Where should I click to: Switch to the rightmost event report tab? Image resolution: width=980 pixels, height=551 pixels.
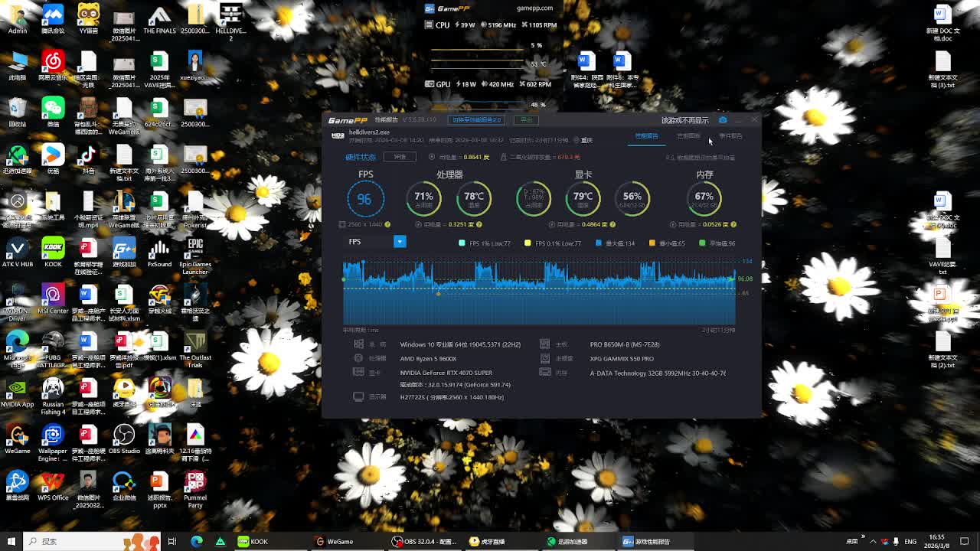coord(730,136)
